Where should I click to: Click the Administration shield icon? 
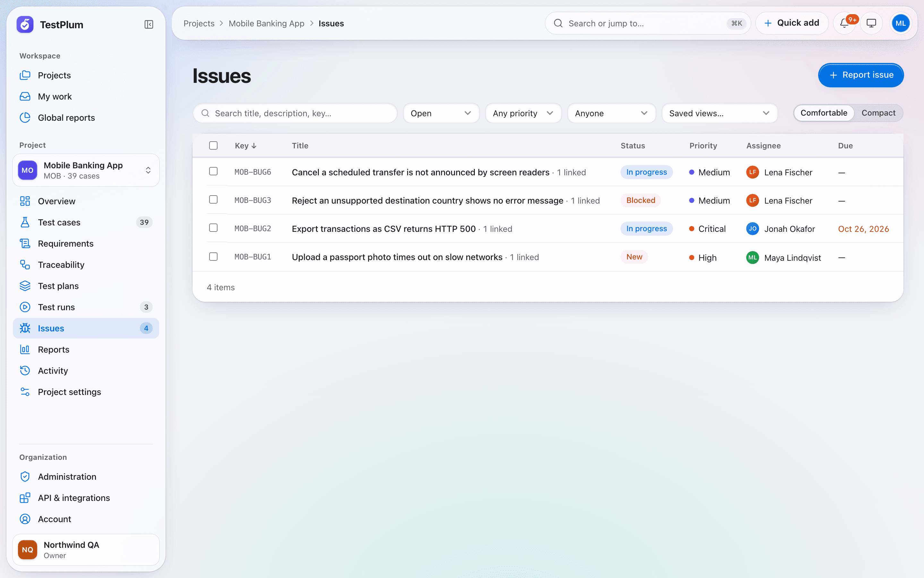(x=25, y=477)
